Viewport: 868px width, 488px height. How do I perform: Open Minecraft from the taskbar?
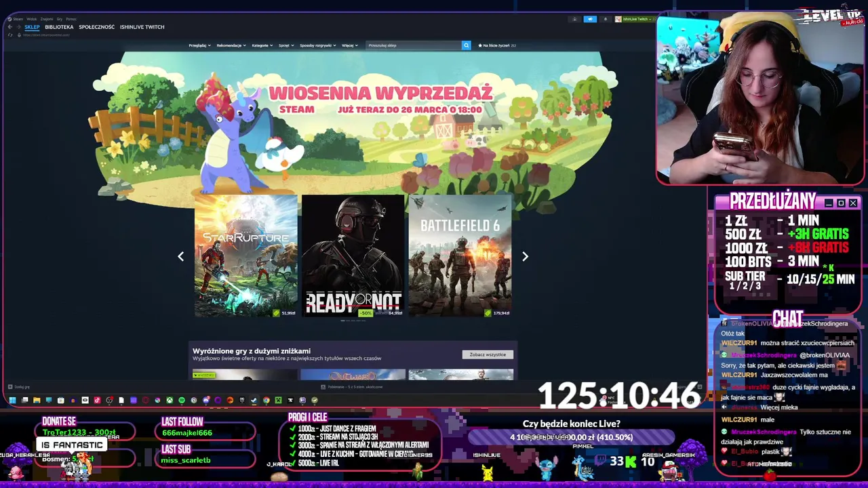click(x=278, y=400)
